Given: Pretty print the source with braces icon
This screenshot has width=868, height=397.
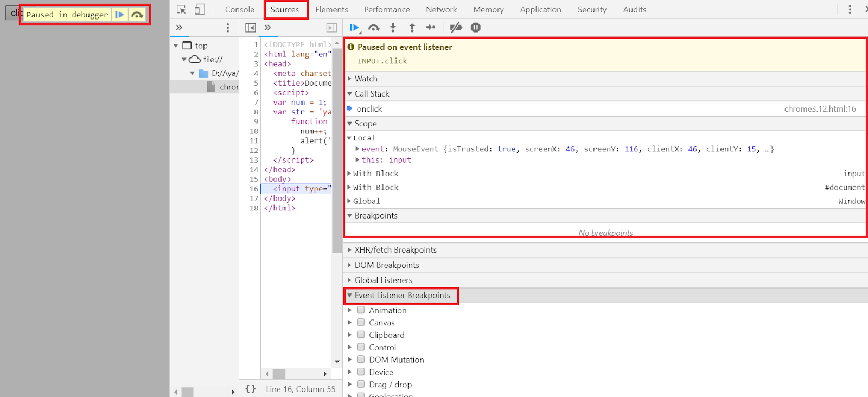Looking at the screenshot, I should (251, 389).
